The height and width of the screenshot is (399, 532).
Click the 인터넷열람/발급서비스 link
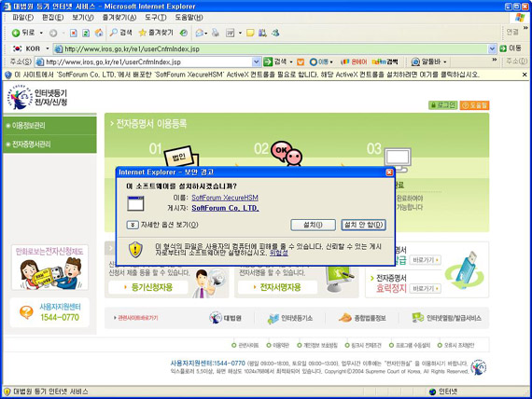pyautogui.click(x=446, y=318)
